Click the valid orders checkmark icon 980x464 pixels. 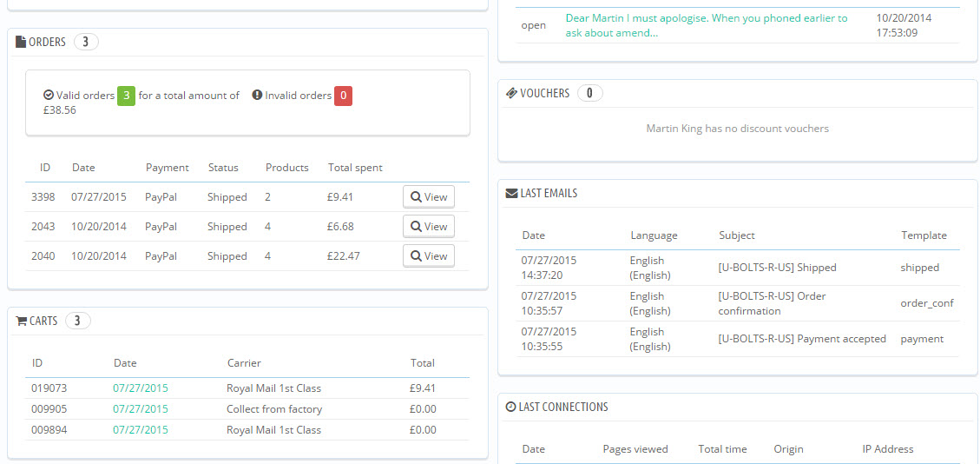(x=49, y=96)
